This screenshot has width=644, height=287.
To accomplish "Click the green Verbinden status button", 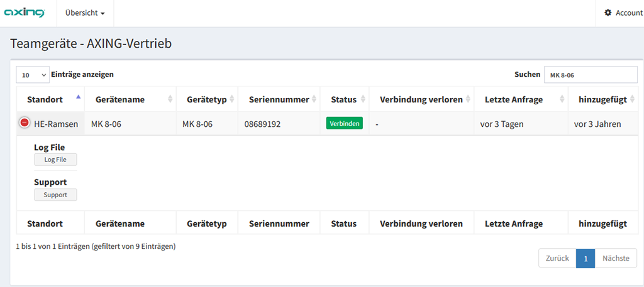I will 345,123.
